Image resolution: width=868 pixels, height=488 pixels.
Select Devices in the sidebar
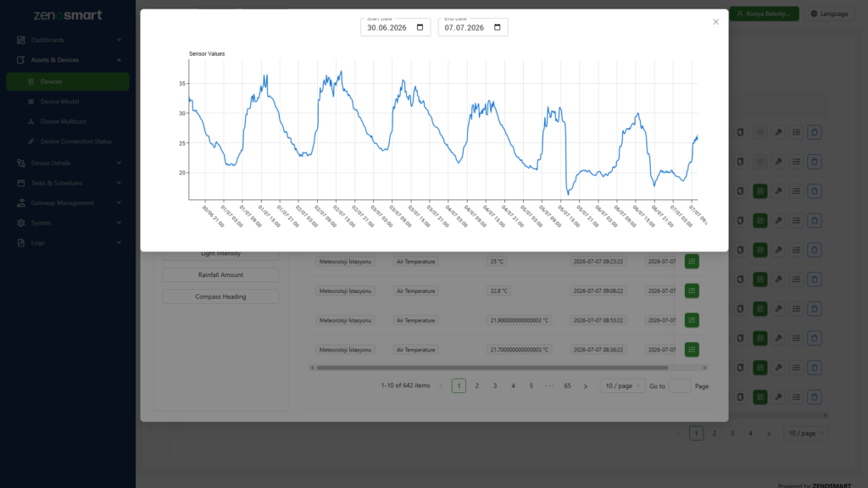[x=68, y=81]
